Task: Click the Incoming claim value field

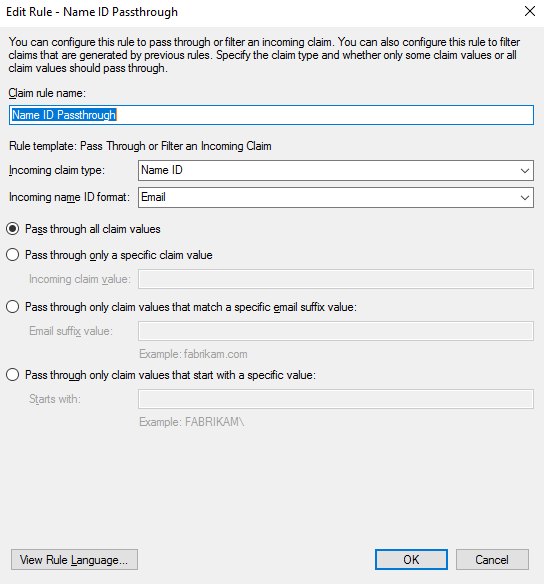Action: click(335, 279)
